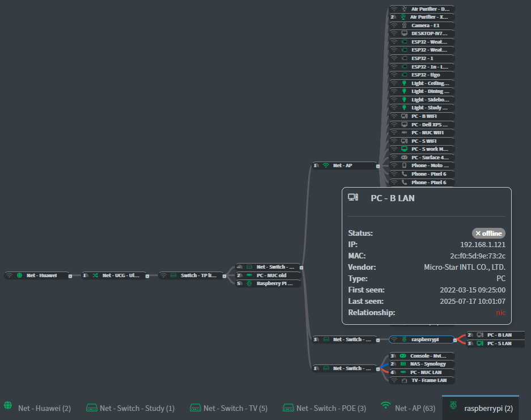Viewport: 531px width, 420px height.
Task: Click the console icon on the Console - Nvi node
Action: click(402, 356)
